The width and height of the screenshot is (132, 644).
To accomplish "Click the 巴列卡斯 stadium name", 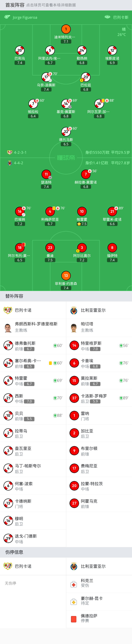I will click(121, 18).
